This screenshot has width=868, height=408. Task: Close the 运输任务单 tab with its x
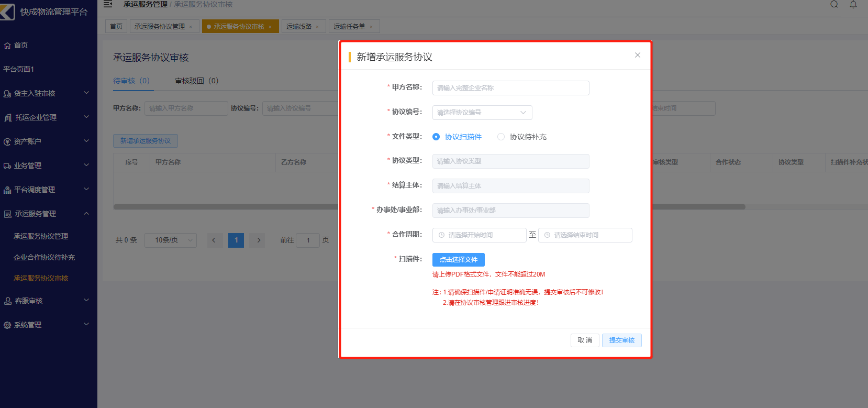(x=371, y=27)
